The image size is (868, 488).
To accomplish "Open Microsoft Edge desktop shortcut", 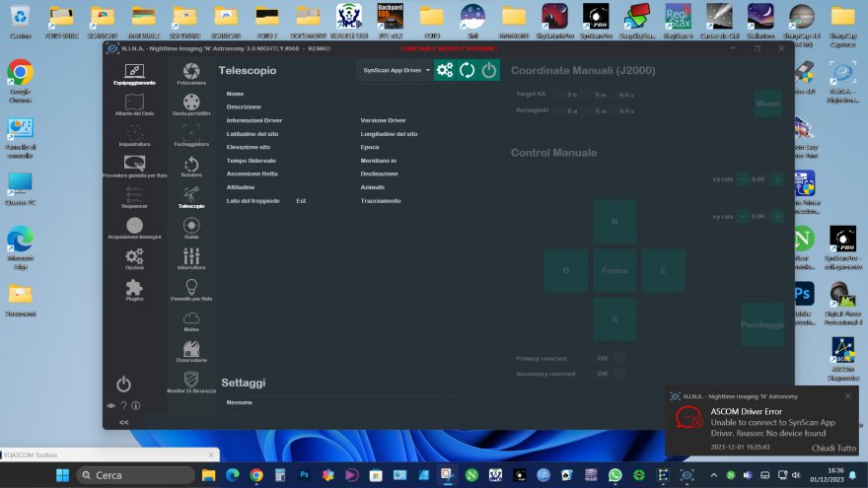I will tap(20, 247).
